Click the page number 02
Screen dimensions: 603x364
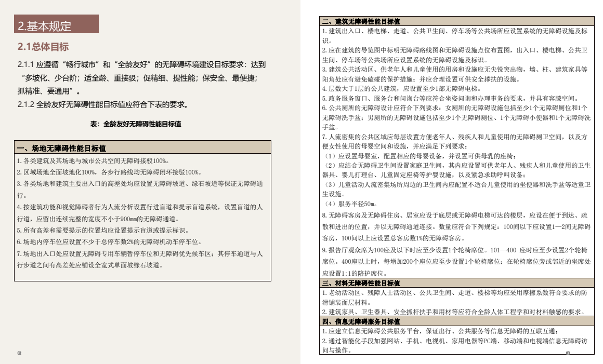[x=19, y=353]
